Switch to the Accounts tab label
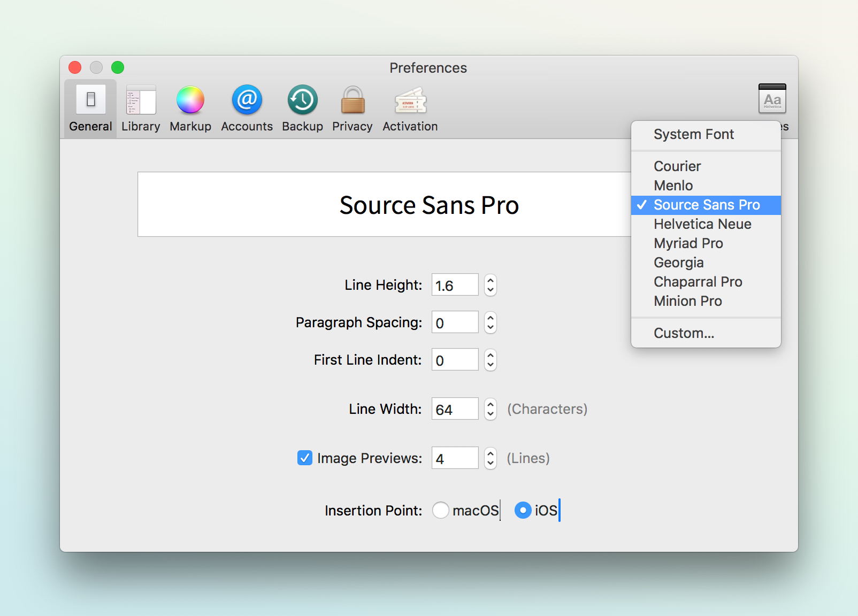The image size is (858, 616). (247, 127)
